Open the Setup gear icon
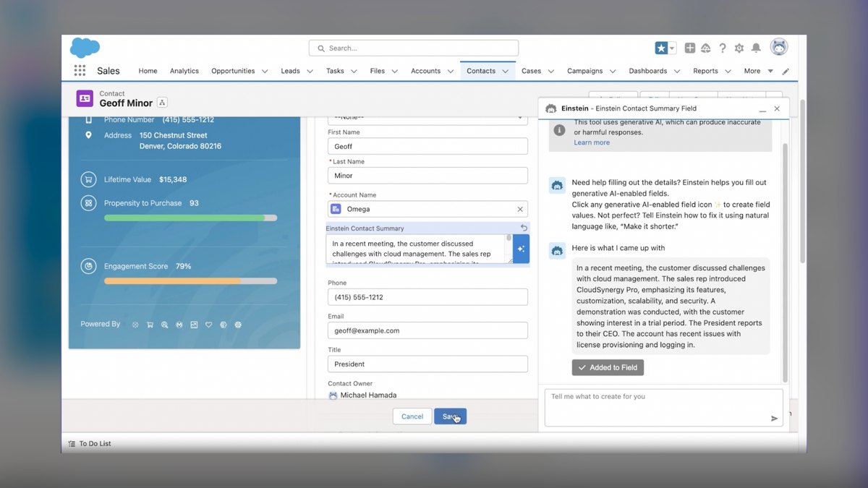Screen dimensions: 868x488 pyautogui.click(x=739, y=48)
